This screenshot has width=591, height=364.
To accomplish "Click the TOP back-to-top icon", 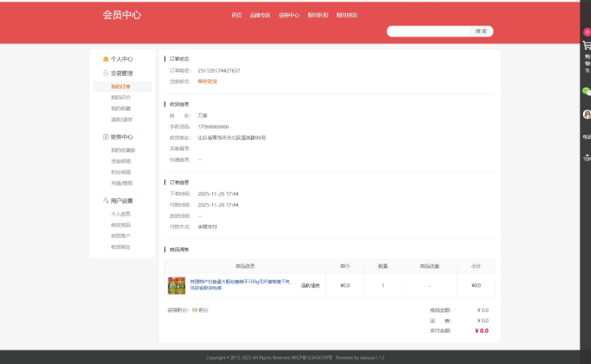I will 587,158.
